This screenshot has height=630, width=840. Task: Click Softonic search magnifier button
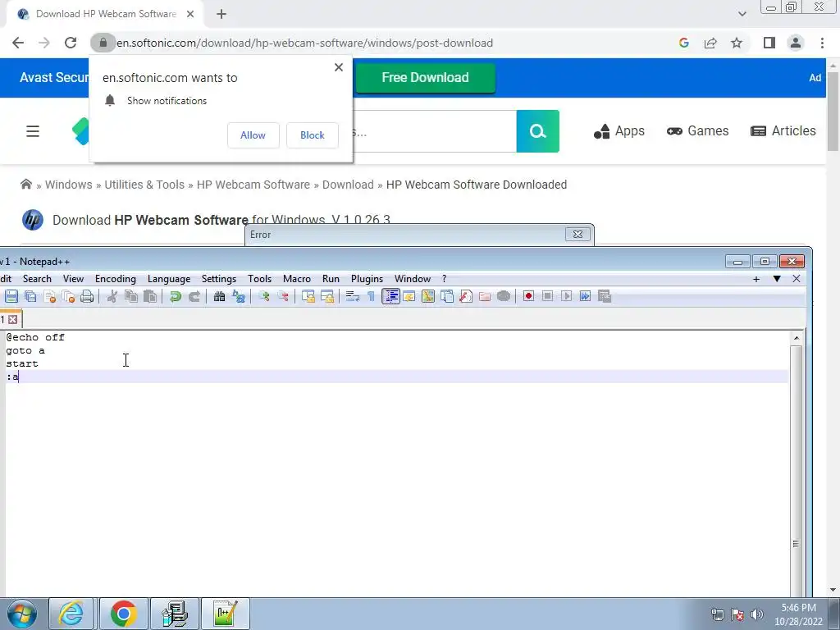tap(537, 131)
